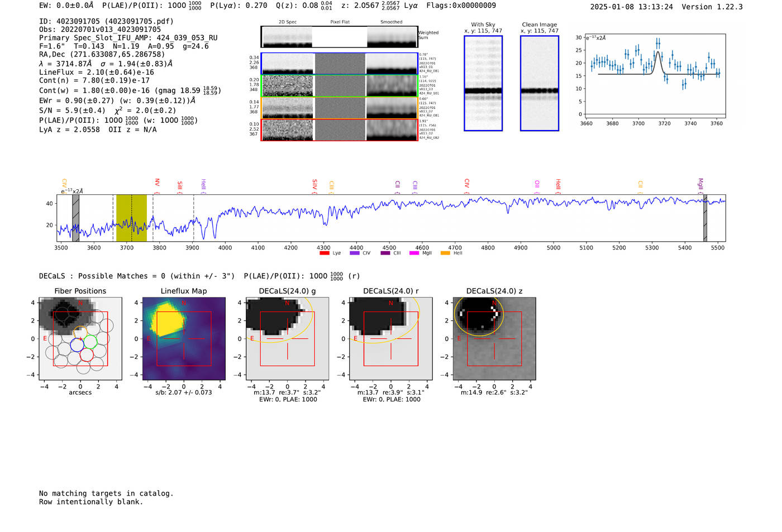Screen dimensions: 782x532
Task: Click the magenta MgII legend swatch
Action: [414, 253]
